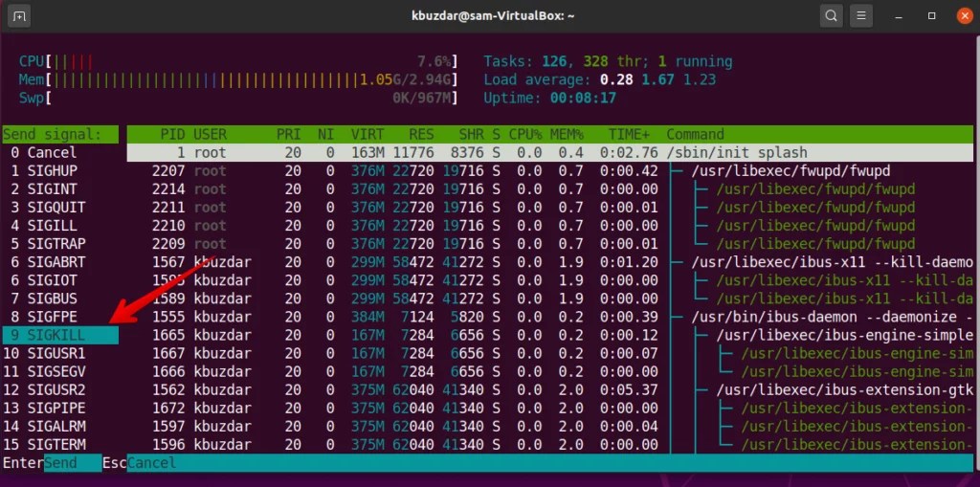Click the Send signal: panel header

(x=60, y=134)
